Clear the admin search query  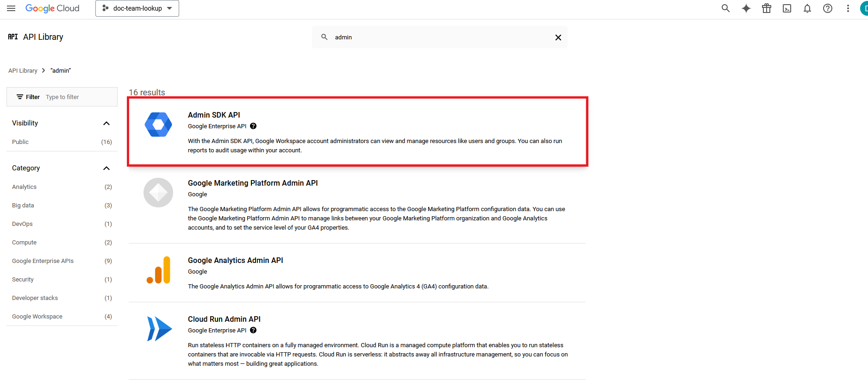tap(558, 37)
